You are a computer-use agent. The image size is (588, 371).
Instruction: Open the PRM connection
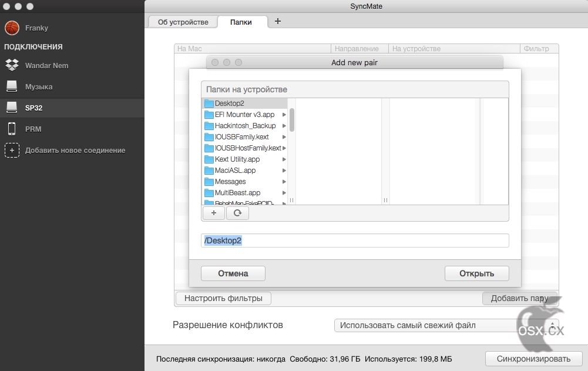point(72,129)
